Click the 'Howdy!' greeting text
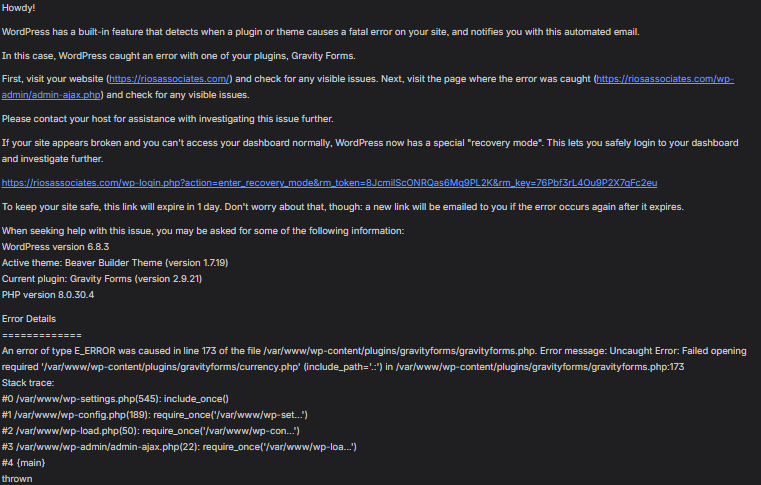 pyautogui.click(x=18, y=8)
